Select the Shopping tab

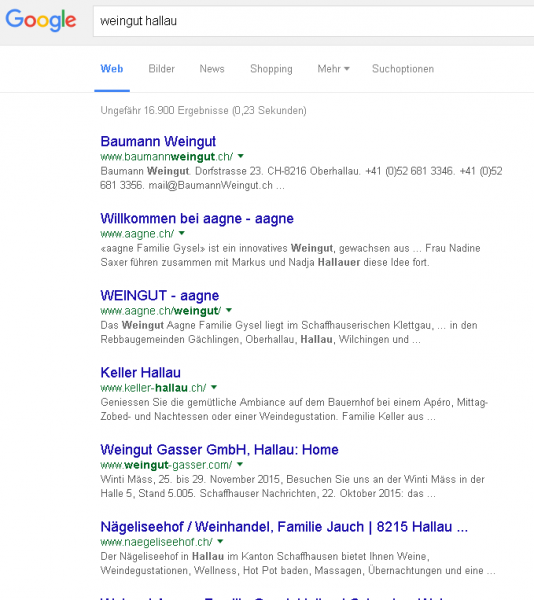coord(271,69)
